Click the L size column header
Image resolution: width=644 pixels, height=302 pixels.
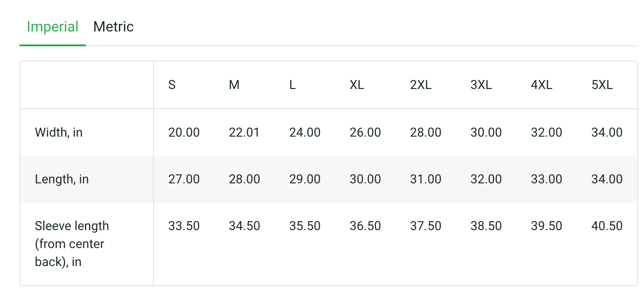point(293,85)
